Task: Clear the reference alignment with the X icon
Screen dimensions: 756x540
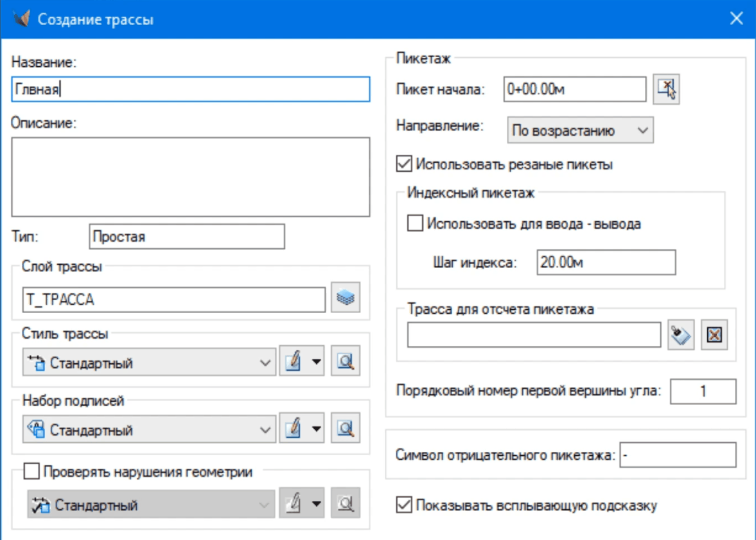Action: pyautogui.click(x=714, y=335)
